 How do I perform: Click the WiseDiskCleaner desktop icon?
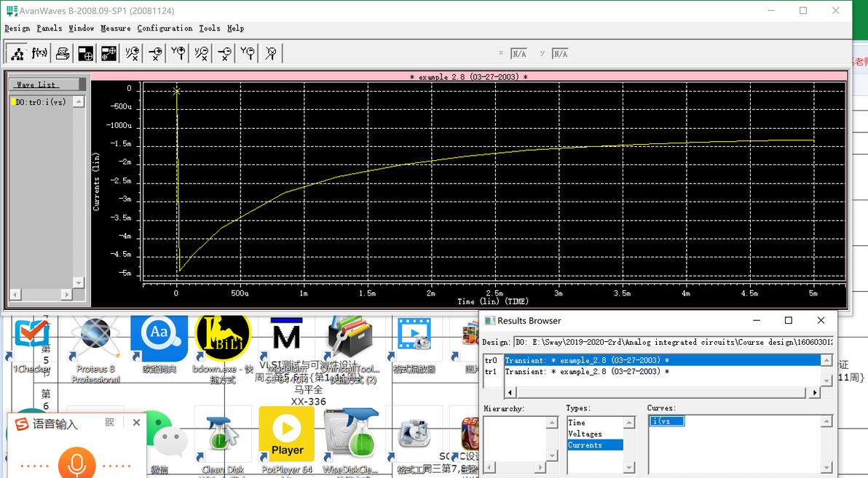(350, 440)
